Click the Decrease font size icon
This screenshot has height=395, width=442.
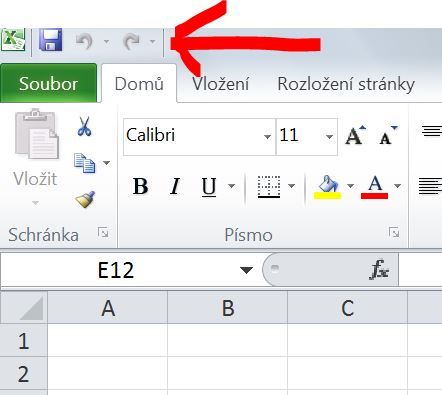point(388,135)
